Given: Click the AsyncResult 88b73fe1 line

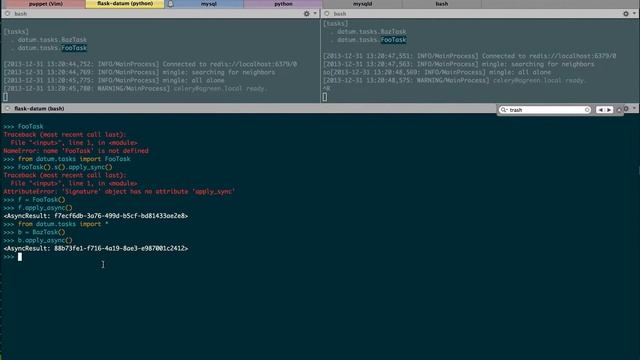Looking at the screenshot, I should [x=96, y=248].
